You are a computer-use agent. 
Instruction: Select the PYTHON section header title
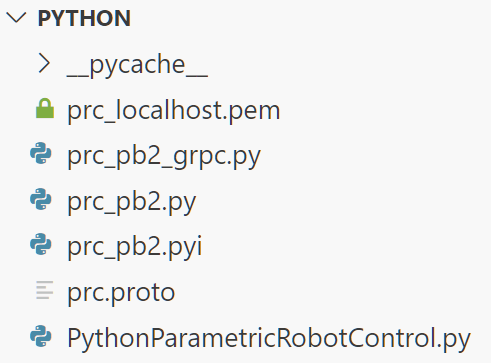click(84, 18)
